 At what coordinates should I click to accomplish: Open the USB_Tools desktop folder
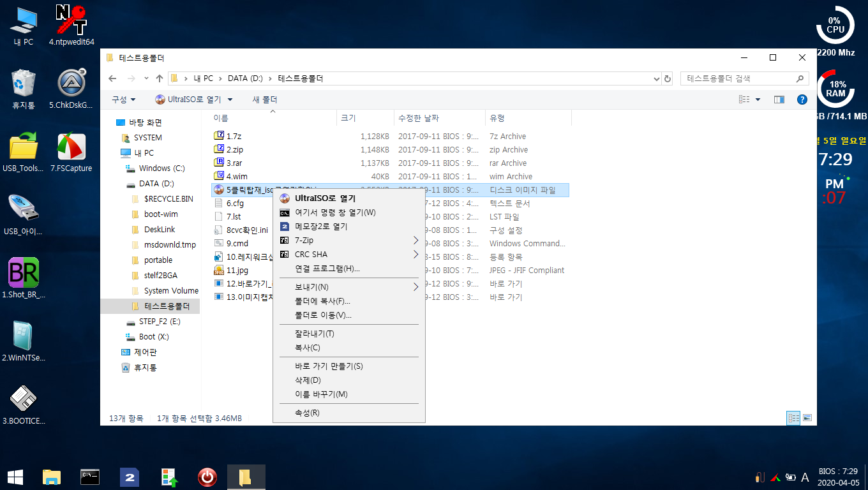pyautogui.click(x=24, y=152)
